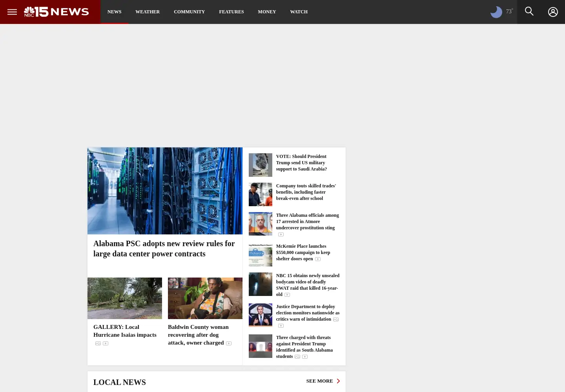Click video icon beside South Alabama students headline

click(x=305, y=357)
